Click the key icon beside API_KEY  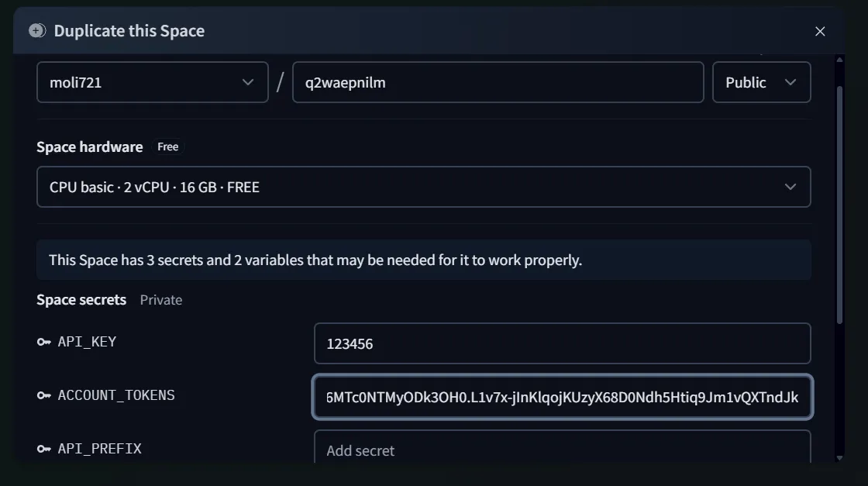44,342
